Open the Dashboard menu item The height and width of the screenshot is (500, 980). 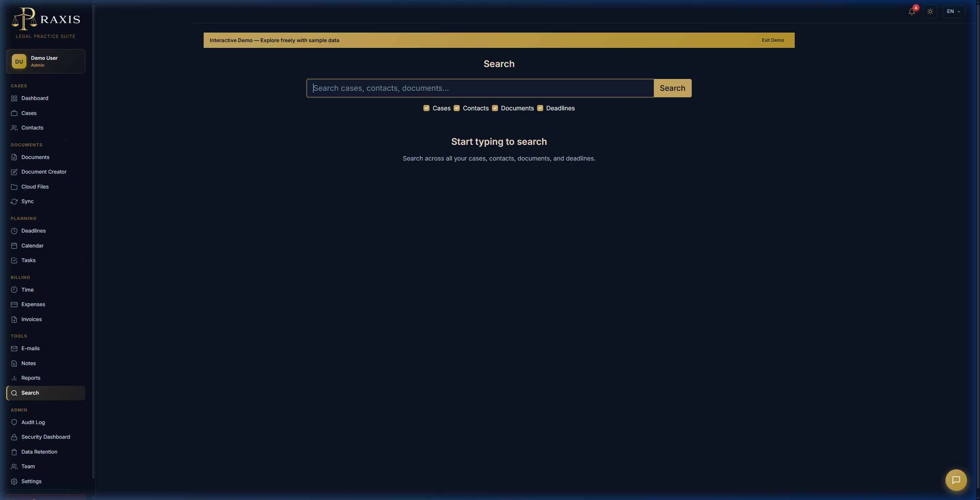[x=46, y=98]
